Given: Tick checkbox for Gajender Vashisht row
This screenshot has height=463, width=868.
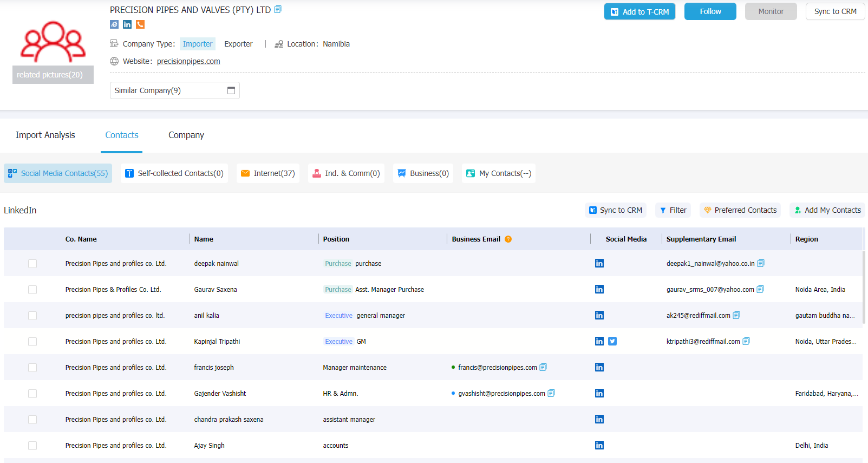Looking at the screenshot, I should 32,394.
